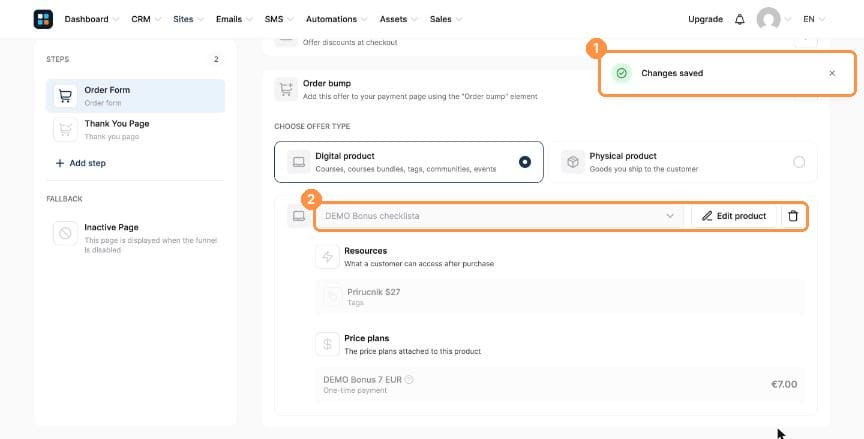Image resolution: width=864 pixels, height=439 pixels.
Task: Click the help icon next to DEMO Bonus 7 EUR
Action: (x=409, y=380)
